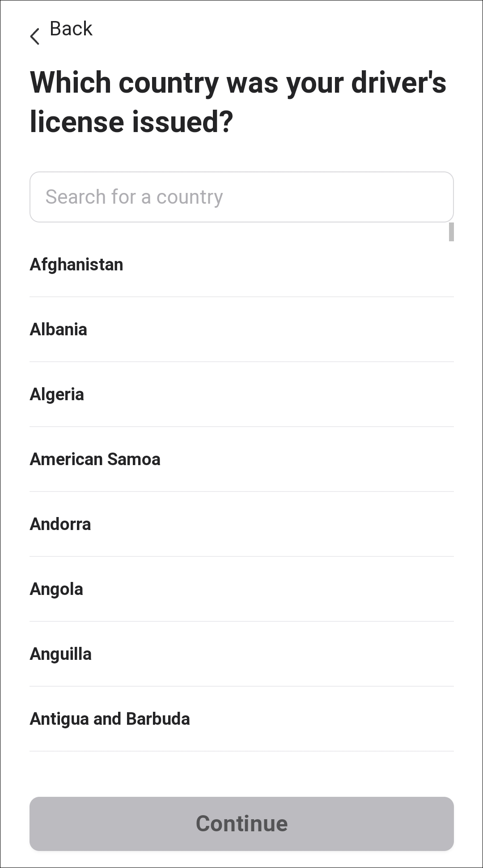Viewport: 483px width, 868px height.
Task: Pick Anguilla in the country list
Action: click(x=61, y=654)
